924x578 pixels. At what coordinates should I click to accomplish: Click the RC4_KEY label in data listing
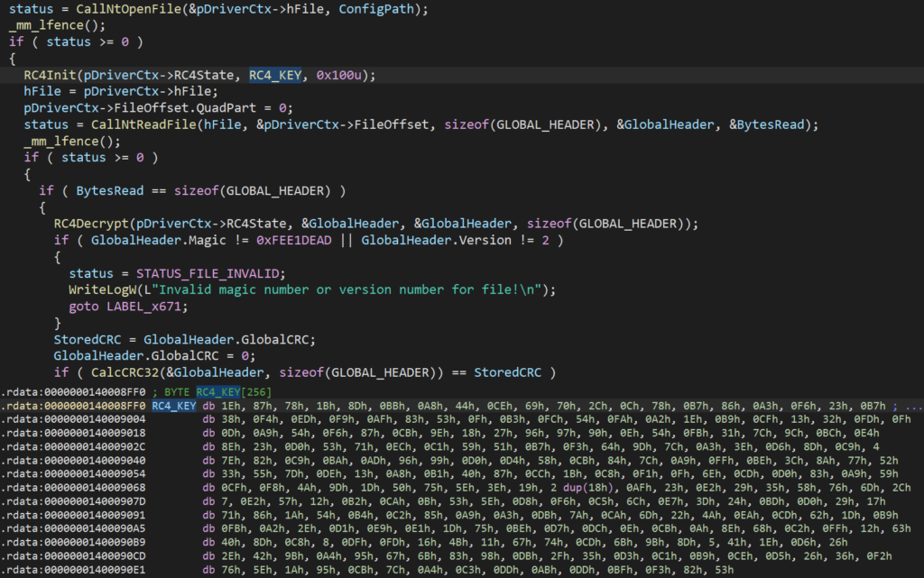coord(174,406)
